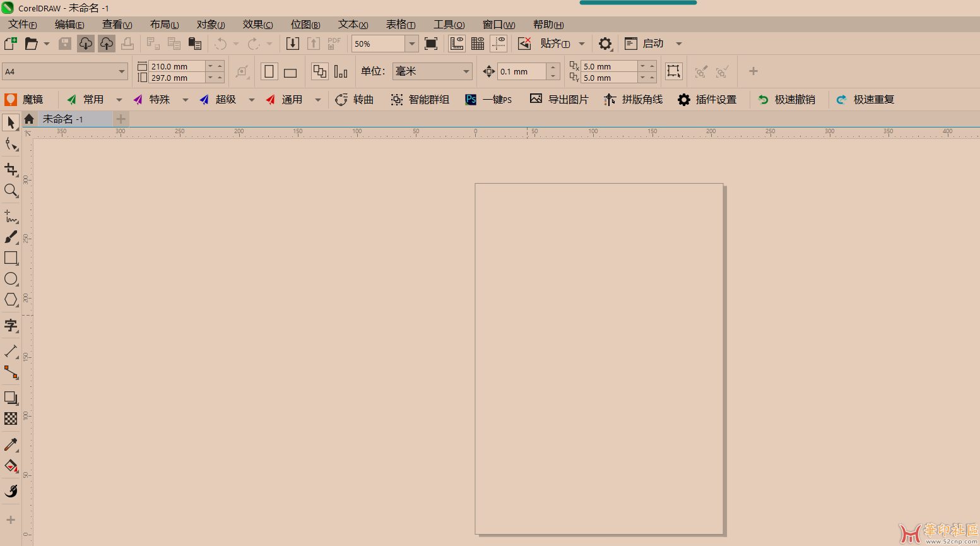Select the Parallel Dimension tool
This screenshot has width=980, height=546.
11,351
